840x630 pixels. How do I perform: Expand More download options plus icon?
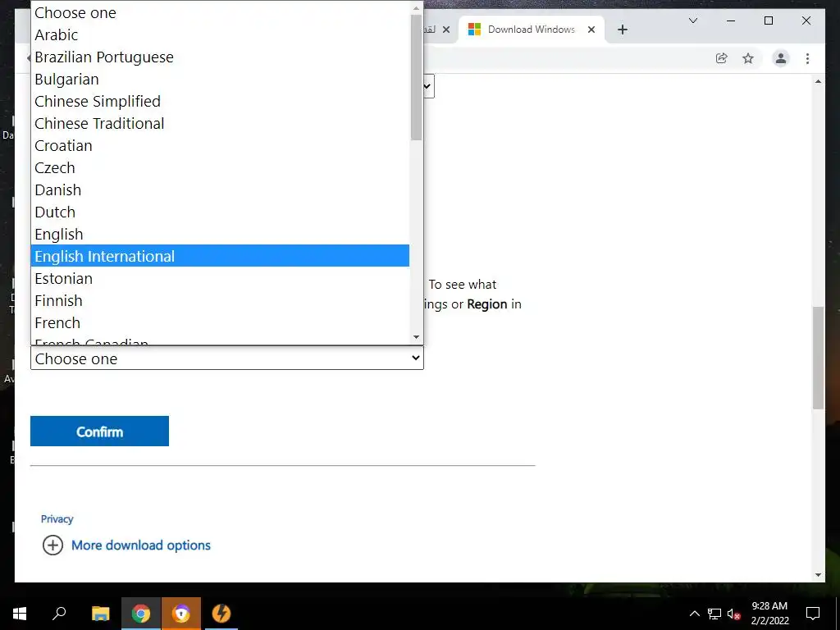(52, 546)
